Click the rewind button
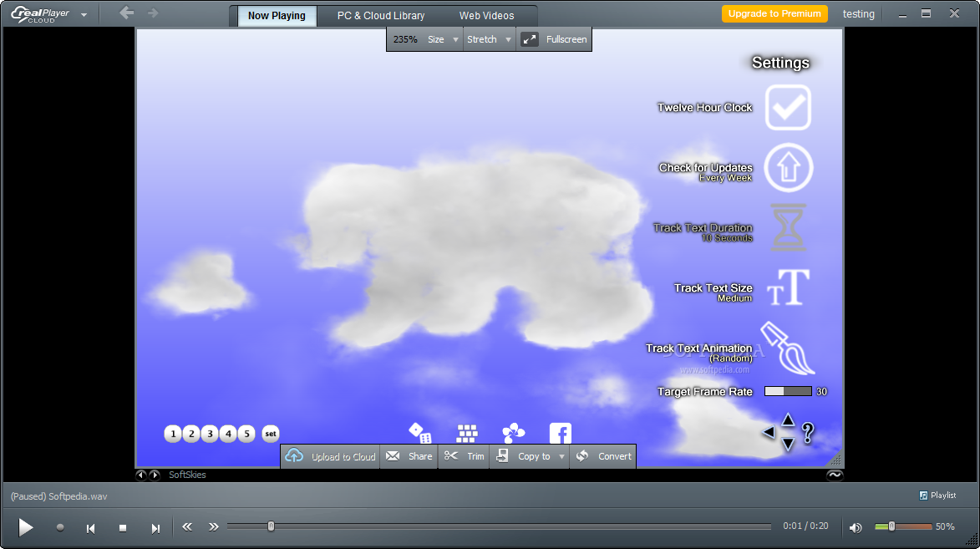980x549 pixels. pos(187,526)
